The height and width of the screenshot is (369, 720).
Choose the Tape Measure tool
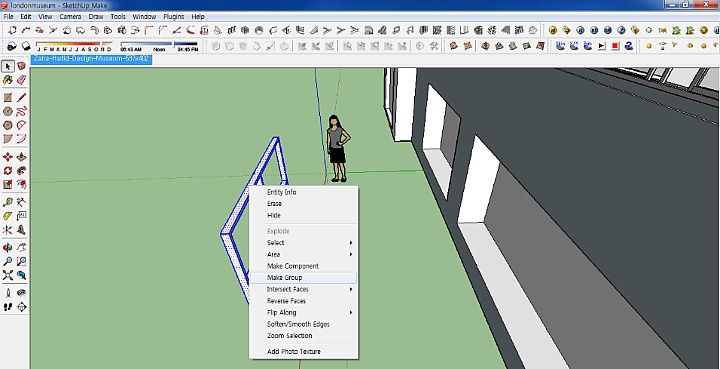point(8,202)
